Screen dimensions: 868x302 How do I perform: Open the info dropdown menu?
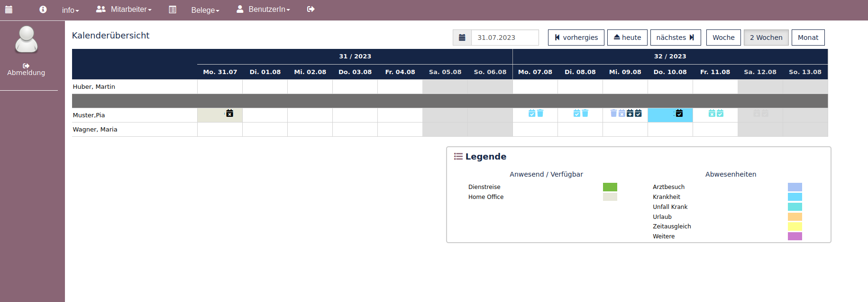(x=70, y=10)
